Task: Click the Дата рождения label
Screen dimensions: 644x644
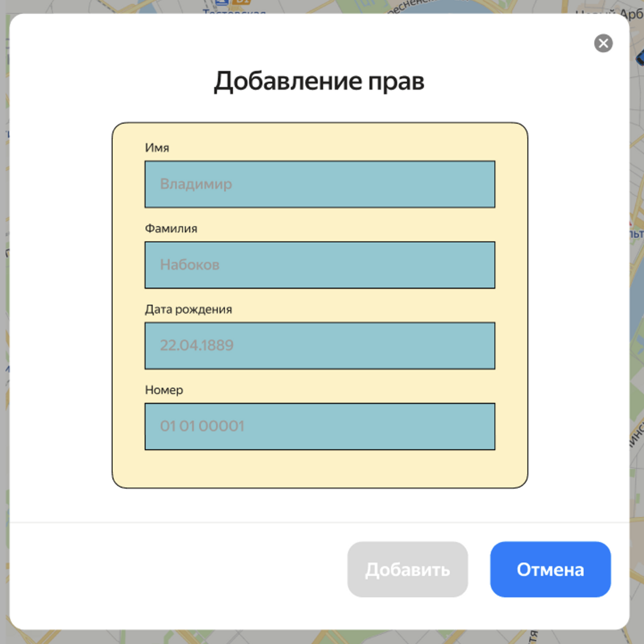Action: tap(188, 309)
